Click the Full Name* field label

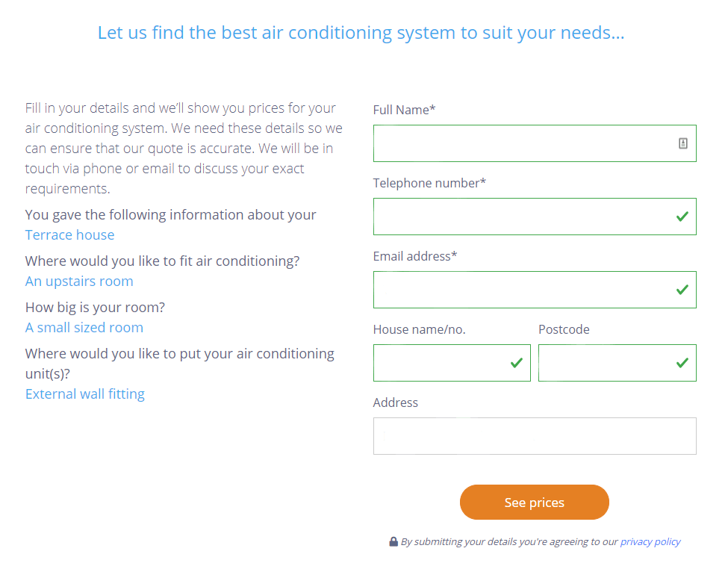click(404, 110)
